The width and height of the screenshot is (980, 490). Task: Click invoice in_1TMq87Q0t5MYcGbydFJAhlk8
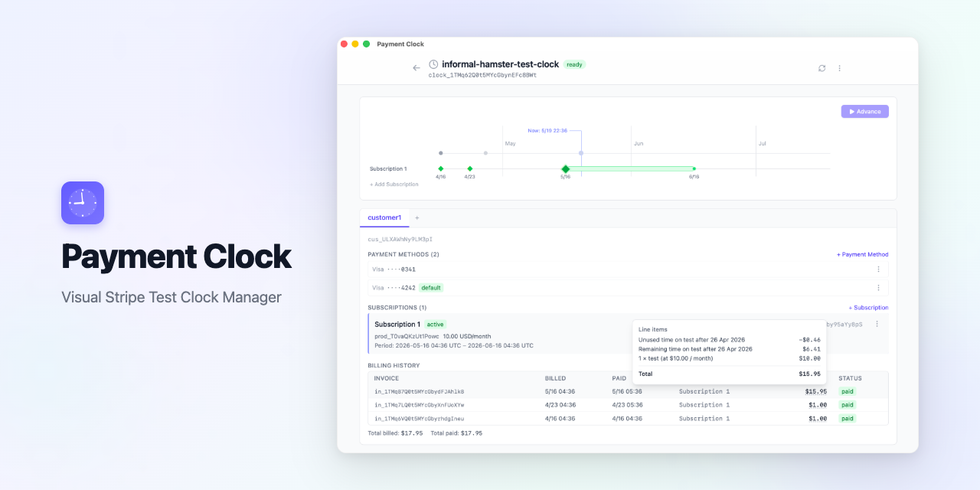click(419, 392)
